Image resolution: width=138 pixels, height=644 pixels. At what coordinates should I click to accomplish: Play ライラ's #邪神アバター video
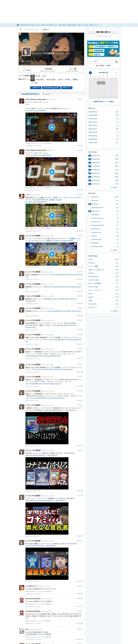tap(52, 216)
